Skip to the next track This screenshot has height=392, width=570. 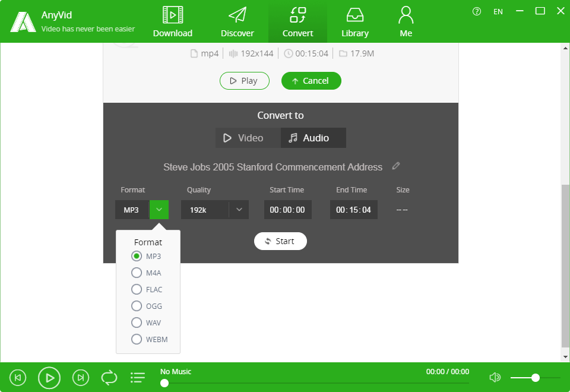(x=81, y=378)
